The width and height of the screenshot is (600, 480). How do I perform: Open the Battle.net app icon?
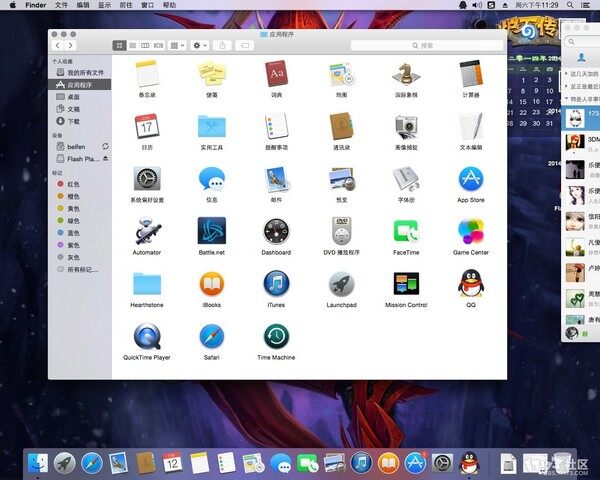click(x=212, y=231)
